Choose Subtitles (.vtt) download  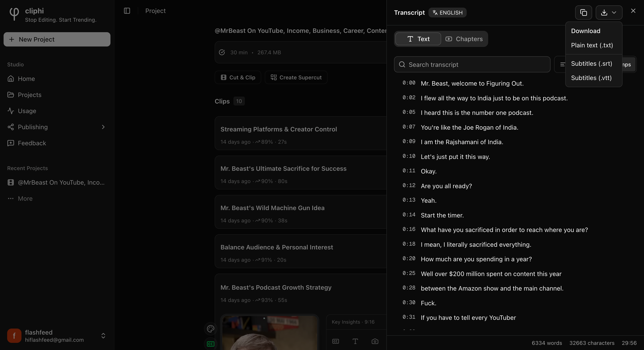tap(591, 78)
